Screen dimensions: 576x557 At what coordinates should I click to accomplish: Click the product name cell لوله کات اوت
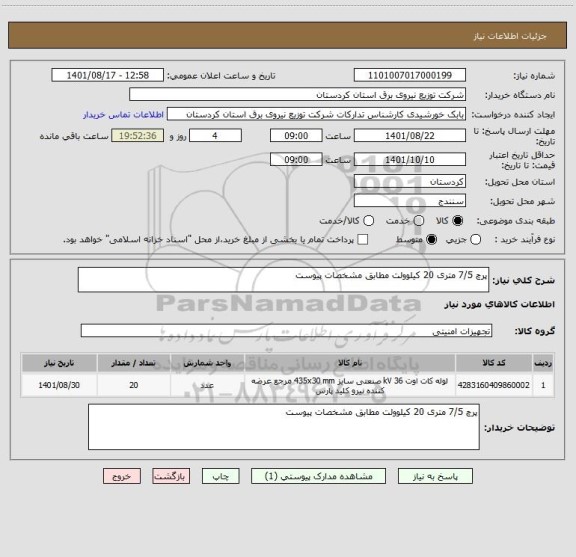coord(350,385)
